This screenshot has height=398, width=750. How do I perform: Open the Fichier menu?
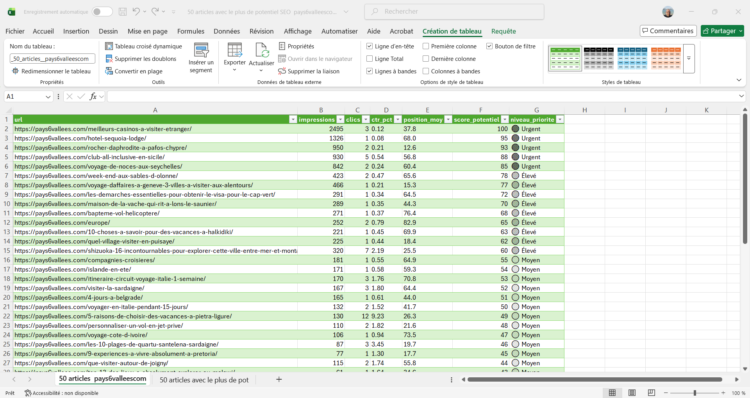[15, 31]
